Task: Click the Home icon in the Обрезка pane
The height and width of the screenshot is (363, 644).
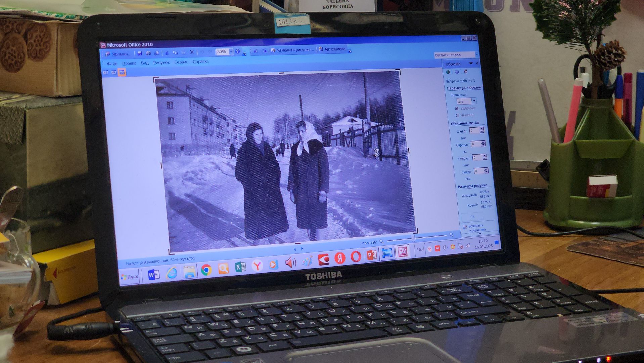Action: [x=466, y=72]
